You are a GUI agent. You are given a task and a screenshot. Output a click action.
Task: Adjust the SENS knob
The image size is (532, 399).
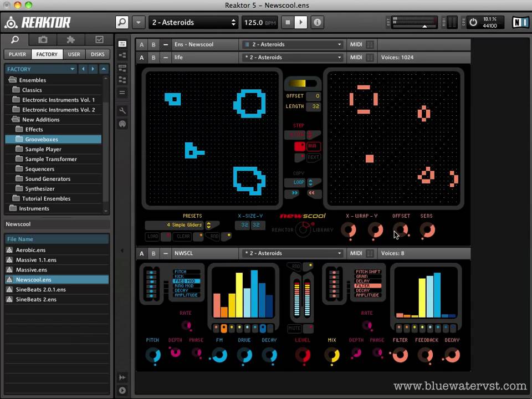coord(427,230)
